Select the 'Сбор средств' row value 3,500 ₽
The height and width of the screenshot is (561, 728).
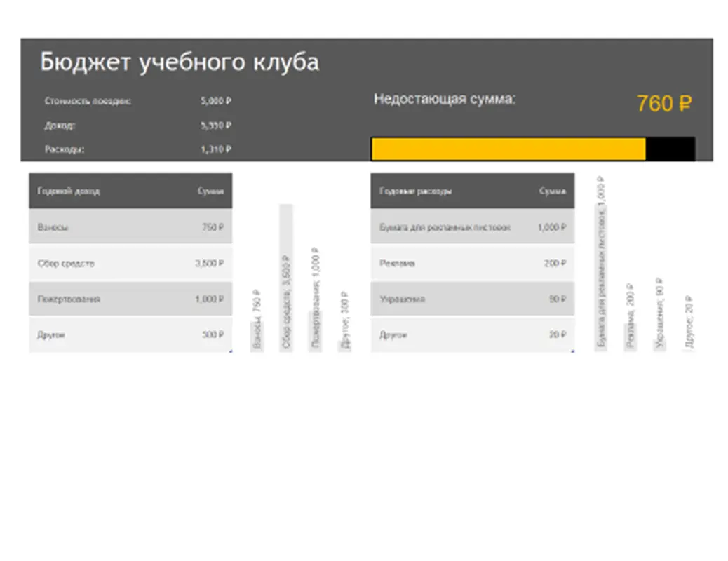tap(209, 263)
